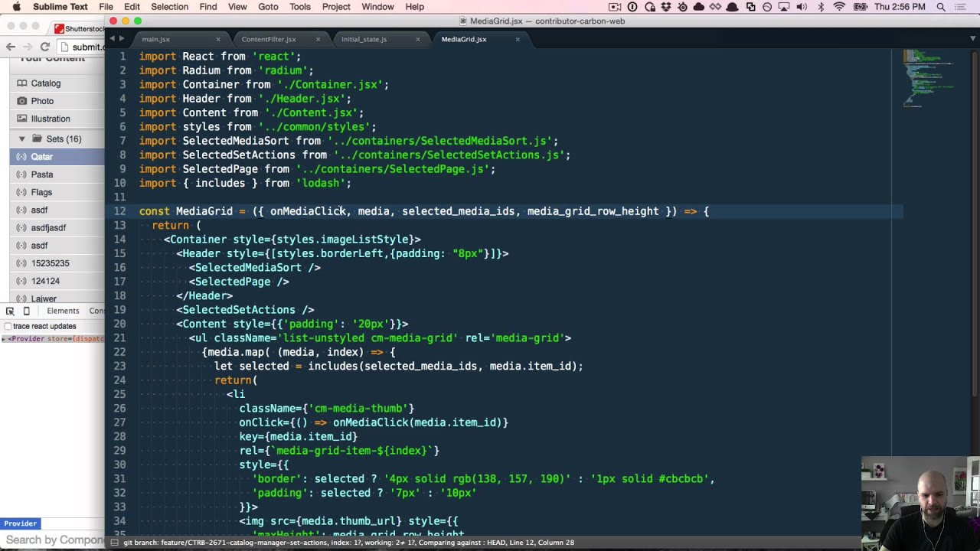Click the Bluetooth icon in the menu bar
Screen dimensions: 980x551
(822, 7)
